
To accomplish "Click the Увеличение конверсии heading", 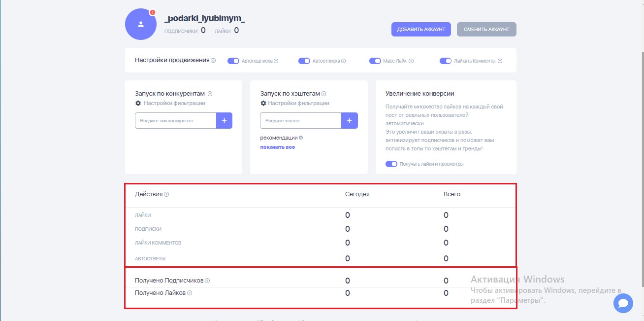I will click(x=420, y=94).
